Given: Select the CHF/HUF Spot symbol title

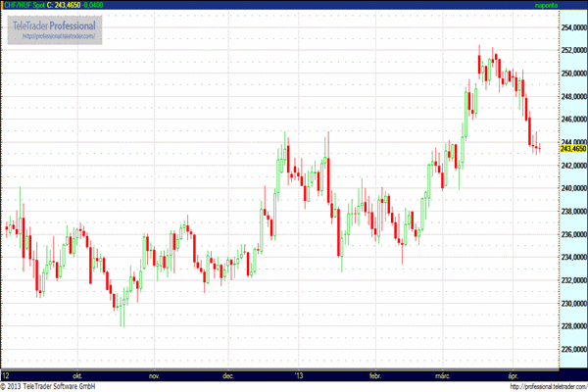Looking at the screenshot, I should 24,6.
